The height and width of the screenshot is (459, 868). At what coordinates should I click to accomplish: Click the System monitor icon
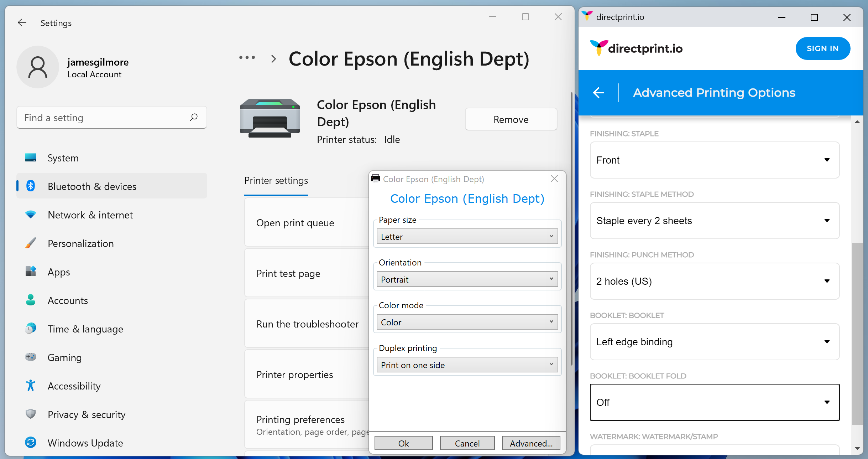click(31, 158)
